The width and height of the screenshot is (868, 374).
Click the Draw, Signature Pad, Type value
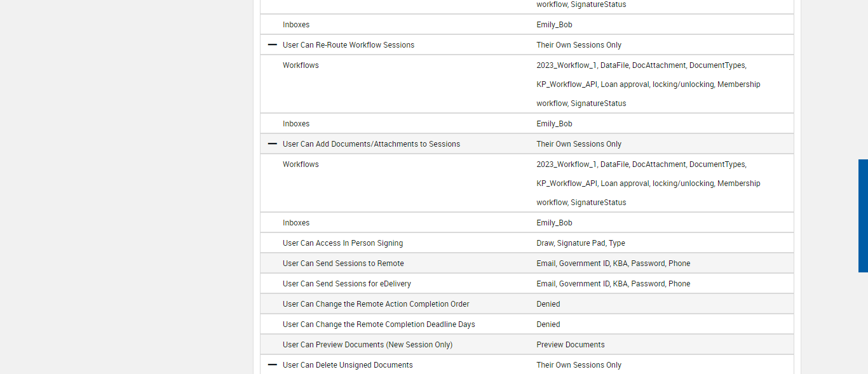580,243
